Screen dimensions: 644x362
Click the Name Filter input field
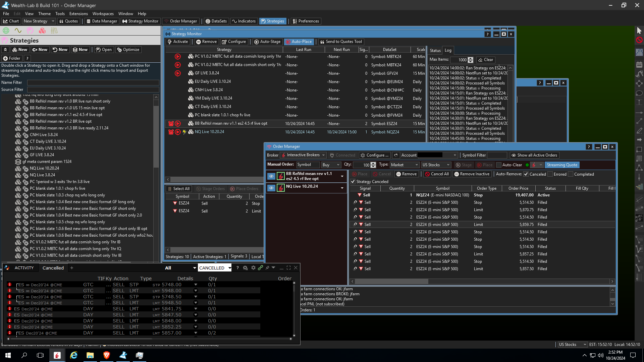93,82
